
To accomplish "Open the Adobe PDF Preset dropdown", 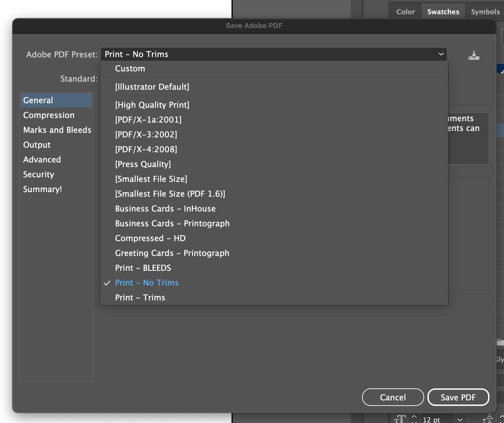I will coord(274,54).
